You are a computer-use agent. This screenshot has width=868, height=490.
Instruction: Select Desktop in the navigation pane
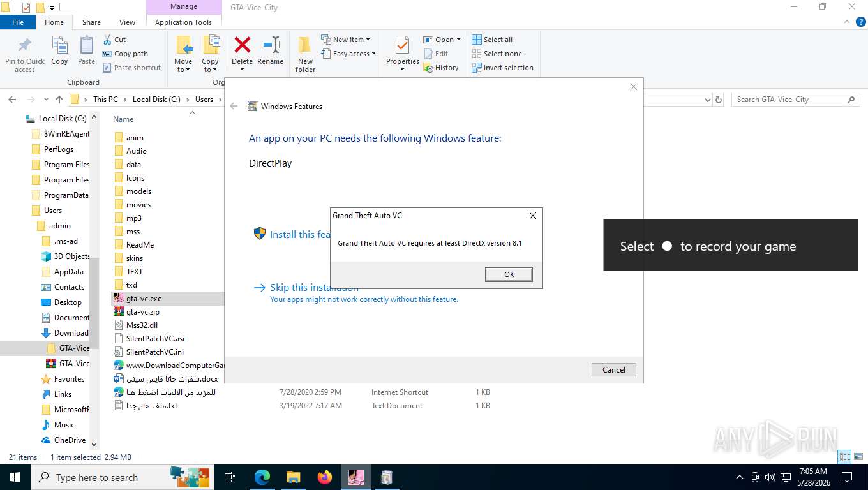pos(68,302)
